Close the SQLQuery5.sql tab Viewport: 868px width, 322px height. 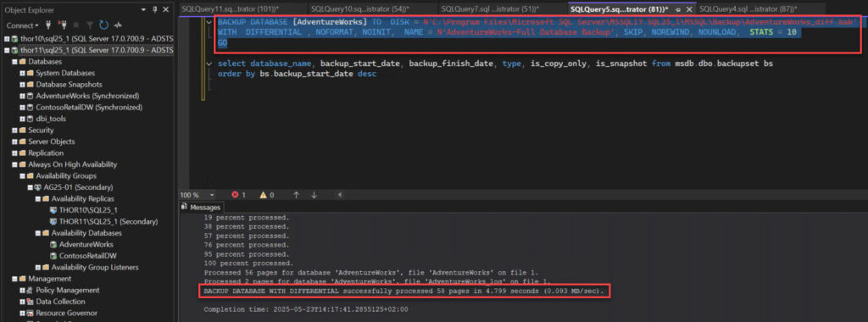[x=689, y=9]
